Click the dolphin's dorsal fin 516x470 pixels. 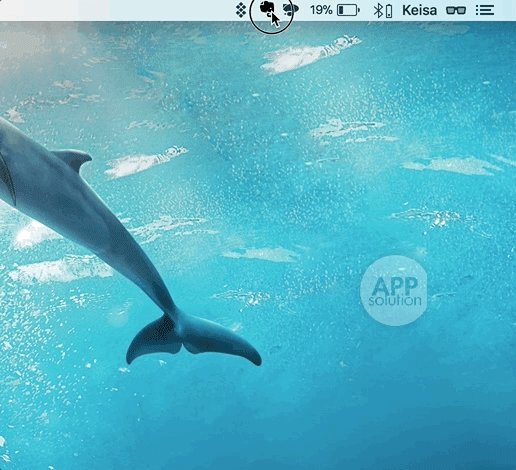click(x=73, y=159)
